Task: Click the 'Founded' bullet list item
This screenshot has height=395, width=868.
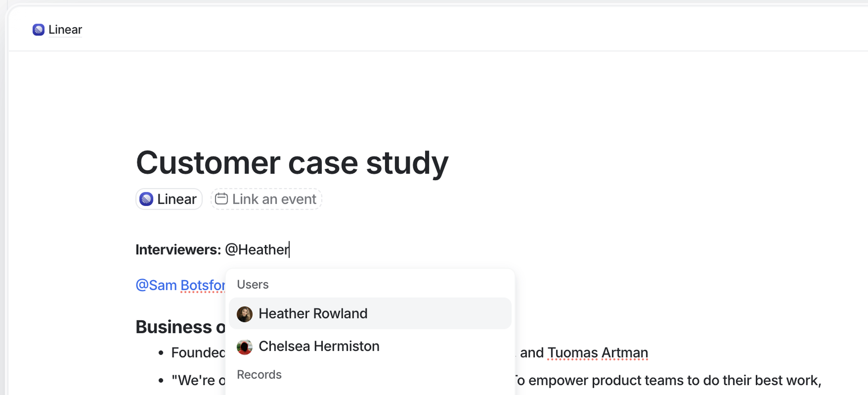Action: [x=198, y=353]
